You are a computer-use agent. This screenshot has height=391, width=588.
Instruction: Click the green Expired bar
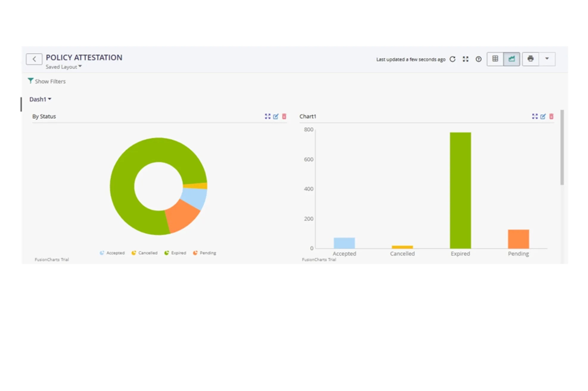point(460,191)
